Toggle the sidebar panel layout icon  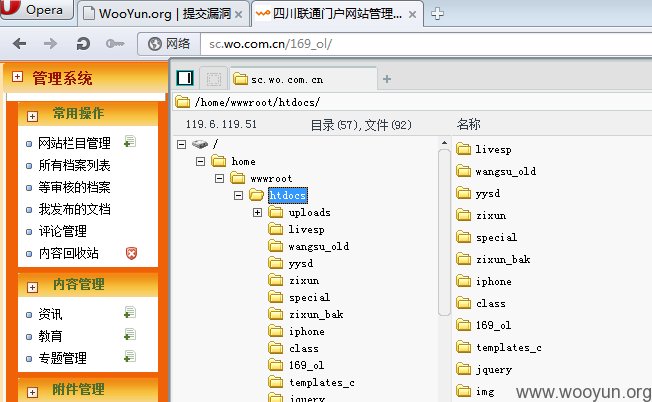point(185,78)
